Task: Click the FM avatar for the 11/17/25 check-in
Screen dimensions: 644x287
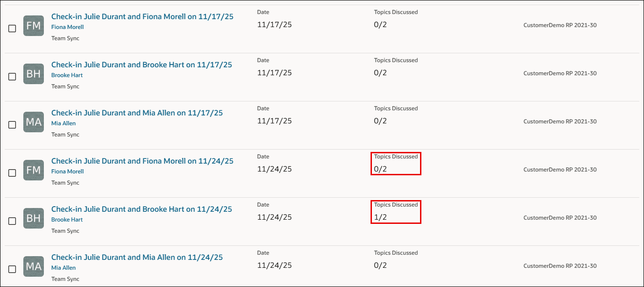Action: pos(34,26)
